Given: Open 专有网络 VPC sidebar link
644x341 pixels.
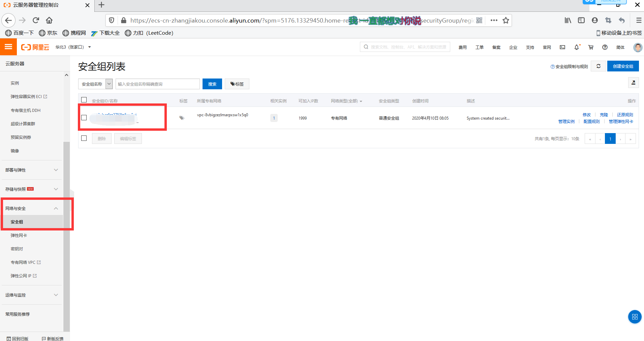Looking at the screenshot, I should click(x=26, y=262).
